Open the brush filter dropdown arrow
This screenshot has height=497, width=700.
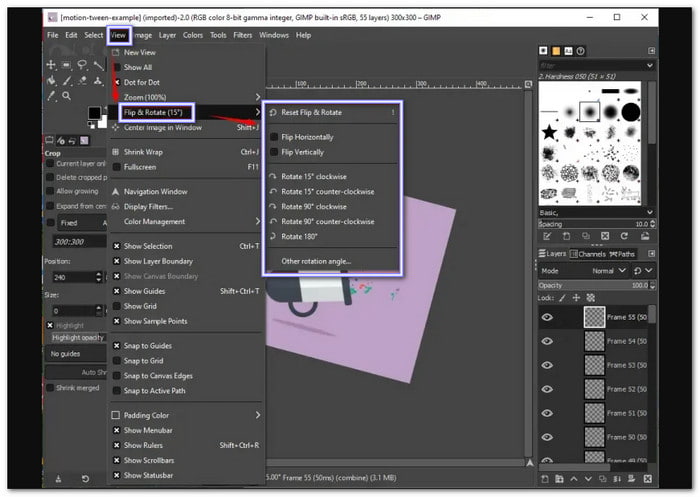(650, 65)
